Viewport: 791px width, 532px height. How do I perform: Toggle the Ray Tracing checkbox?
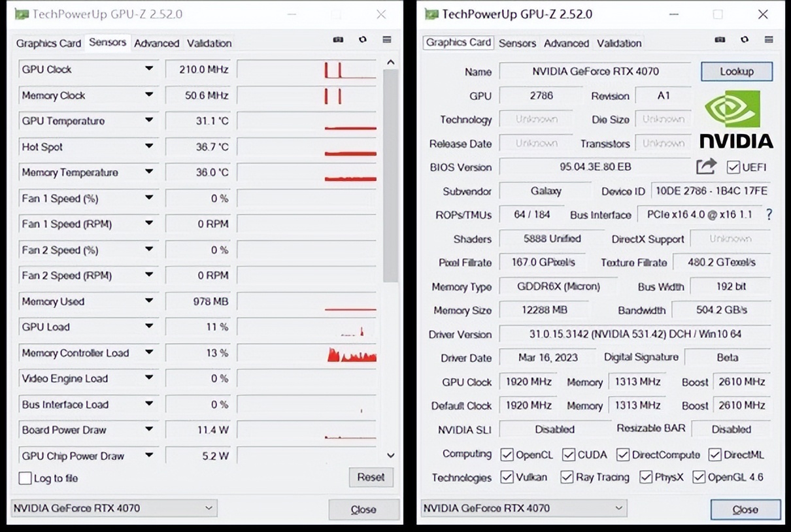click(x=567, y=478)
